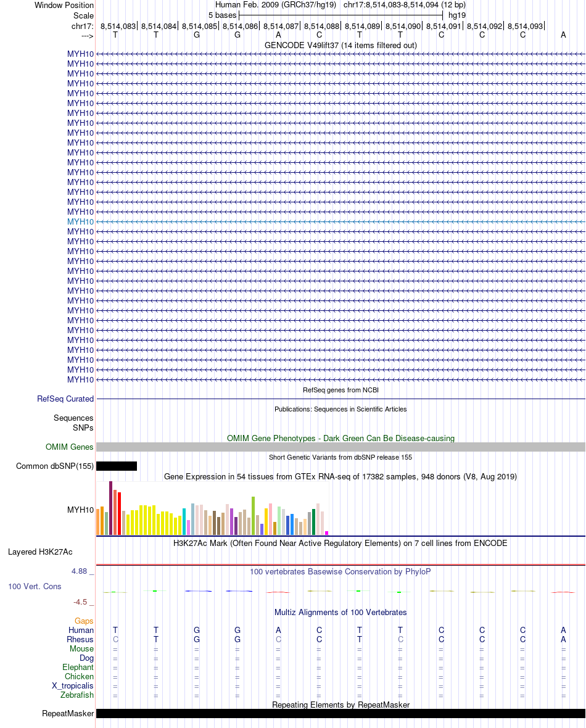586x728 pixels.
Task: Click the GENCODE V49lift37 track title
Action: [x=340, y=46]
